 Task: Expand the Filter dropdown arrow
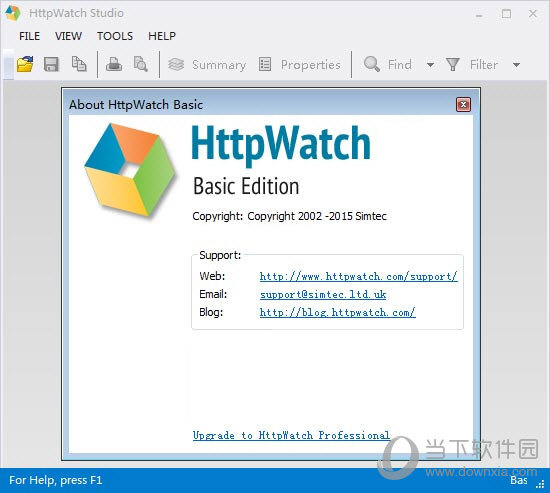[x=516, y=65]
